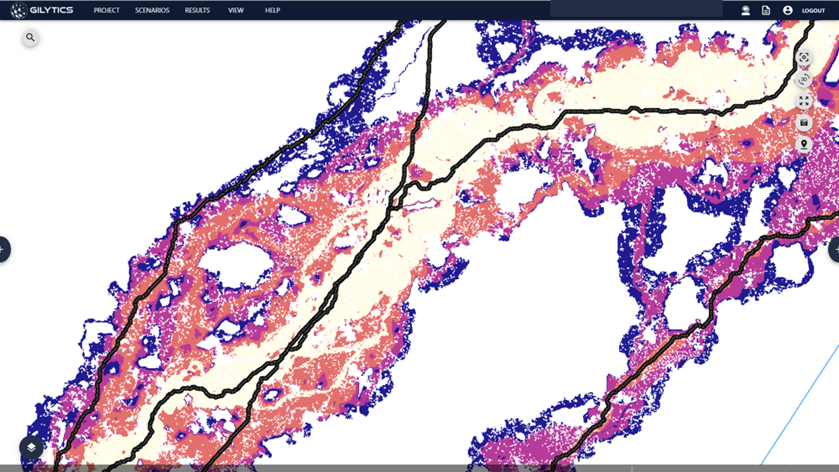Image resolution: width=839 pixels, height=472 pixels.
Task: Open the document icon in header
Action: click(766, 10)
